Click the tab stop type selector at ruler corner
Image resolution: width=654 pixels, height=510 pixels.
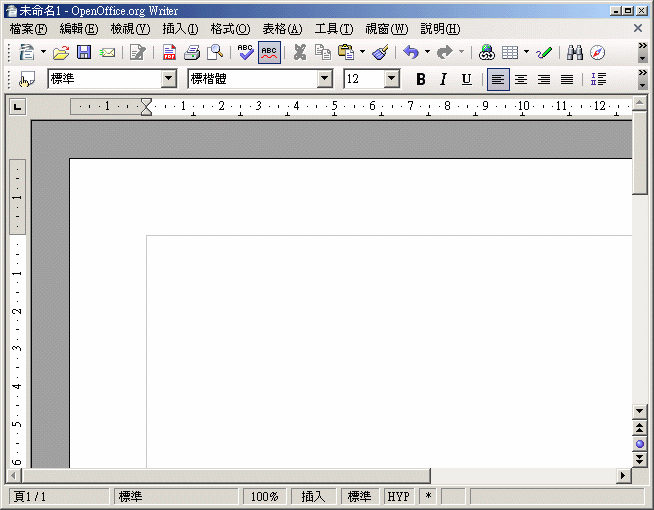(x=18, y=107)
